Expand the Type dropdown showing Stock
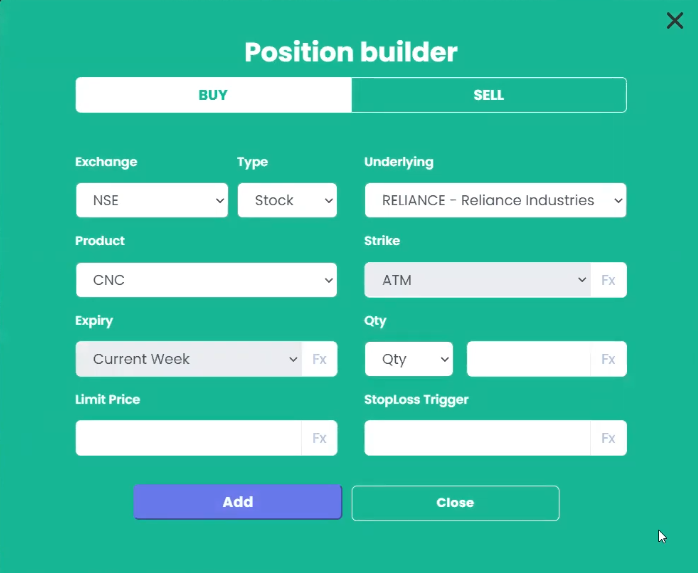This screenshot has width=698, height=573. pyautogui.click(x=287, y=200)
